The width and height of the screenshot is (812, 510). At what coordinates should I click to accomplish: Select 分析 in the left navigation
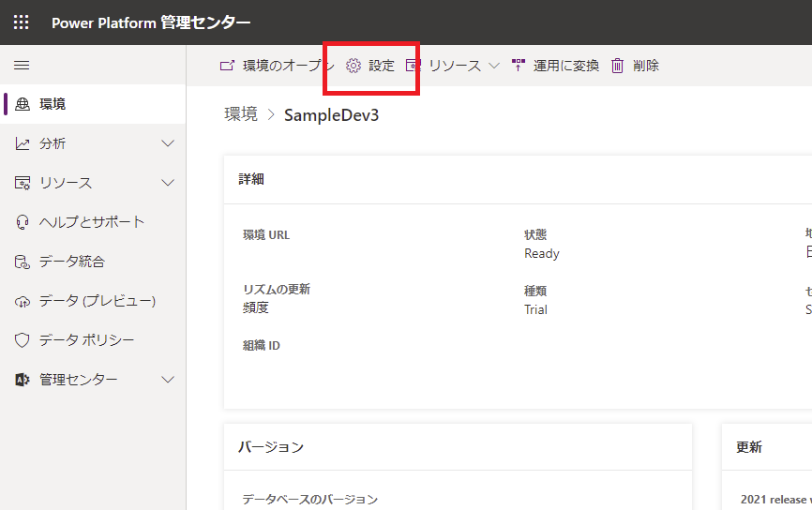coord(93,143)
